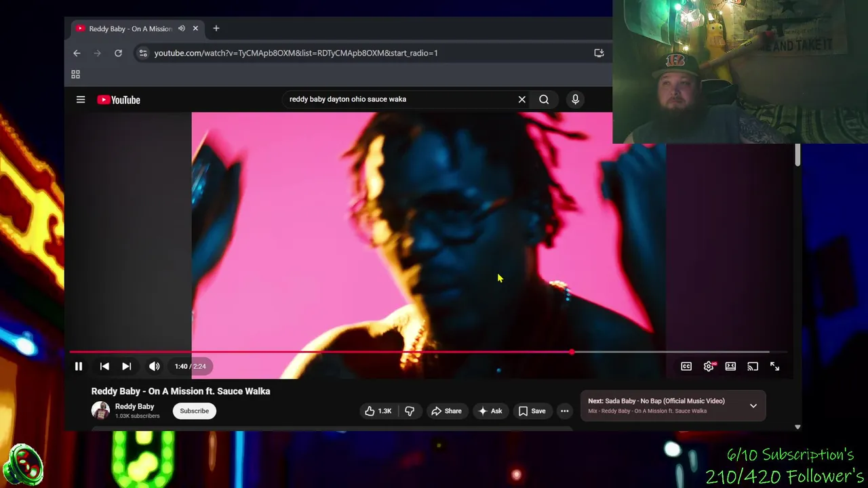Open the YouTube hamburger guide menu
The image size is (868, 488).
(x=81, y=100)
